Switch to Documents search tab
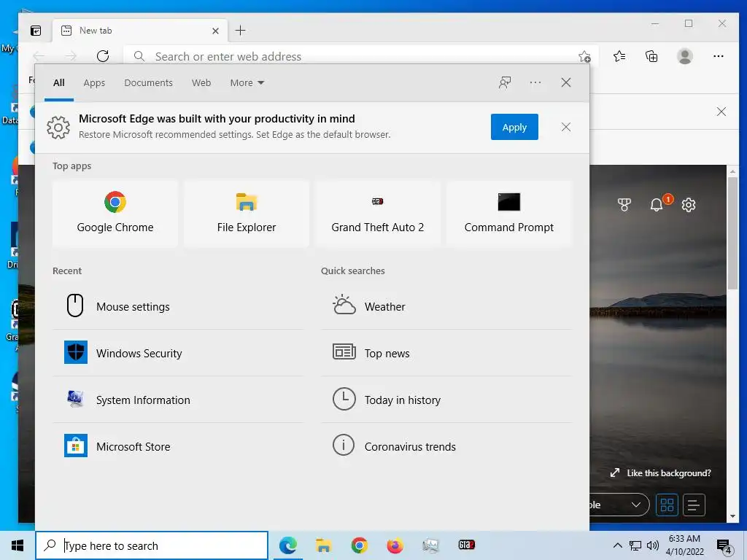 [x=148, y=83]
